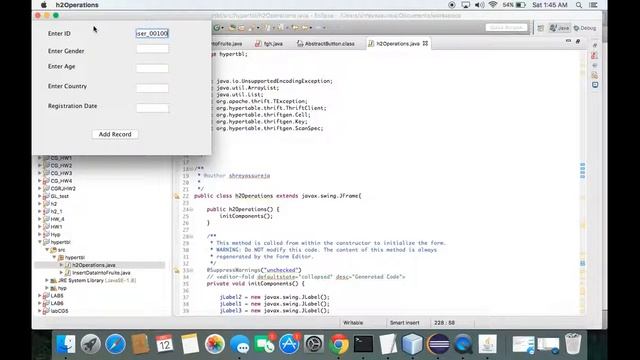Click the Smart Insert status entry
This screenshot has width=640, height=360.
[404, 322]
